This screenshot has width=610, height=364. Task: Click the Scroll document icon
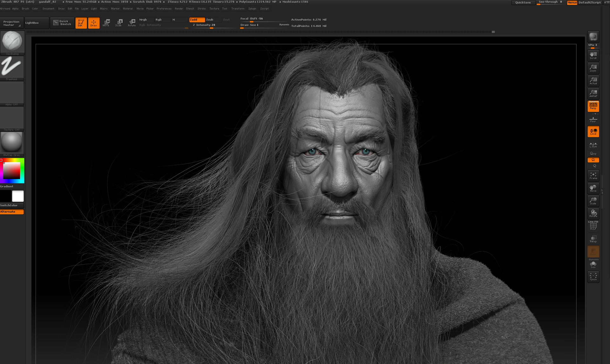[593, 55]
